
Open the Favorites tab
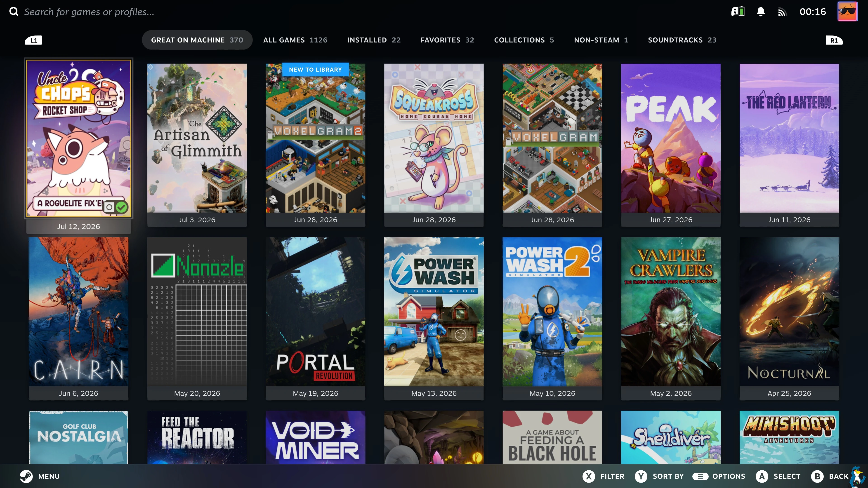(x=447, y=40)
